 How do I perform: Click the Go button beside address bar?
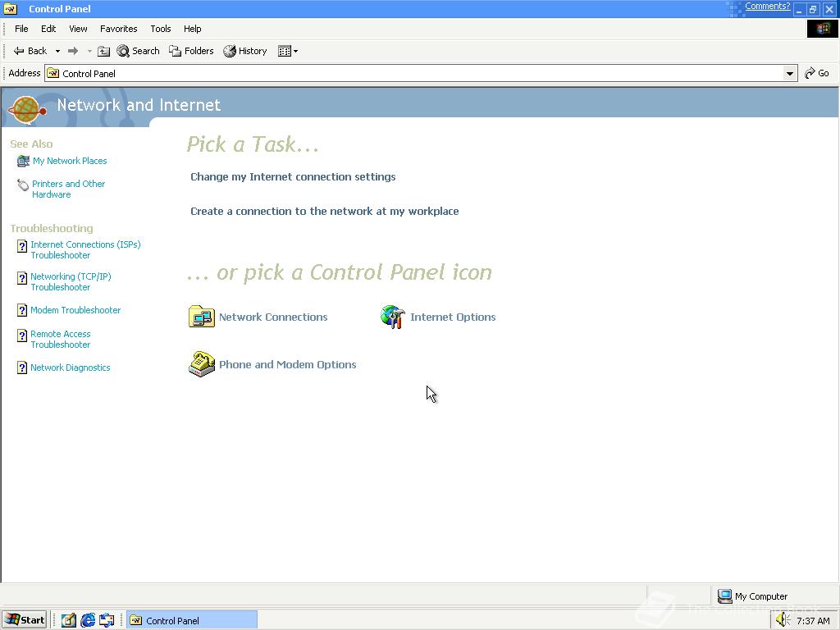pyautogui.click(x=817, y=73)
